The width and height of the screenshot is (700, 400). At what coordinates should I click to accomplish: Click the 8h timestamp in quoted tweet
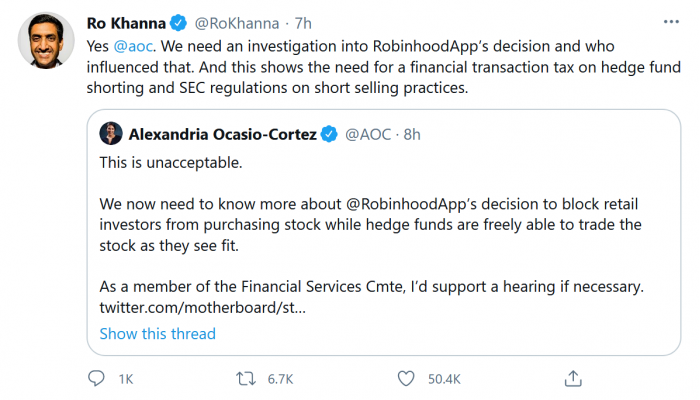coord(412,135)
